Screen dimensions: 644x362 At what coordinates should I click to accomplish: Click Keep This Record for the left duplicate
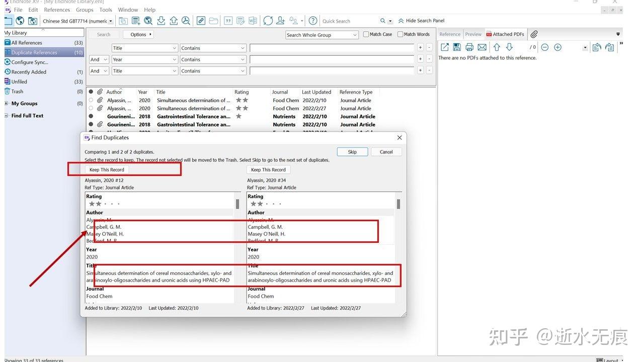(106, 169)
